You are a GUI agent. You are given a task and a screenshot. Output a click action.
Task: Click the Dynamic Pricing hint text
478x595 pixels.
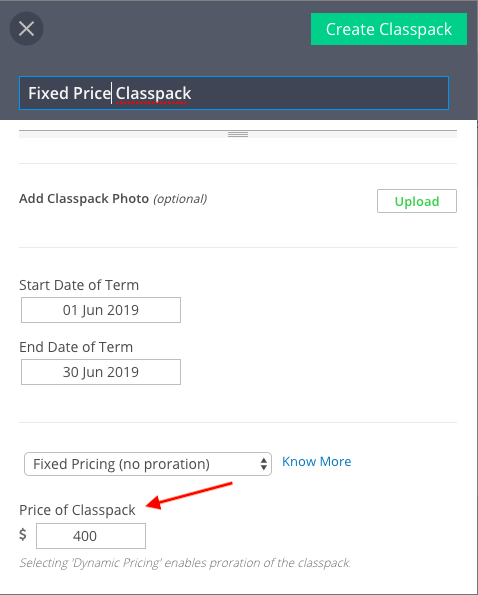point(185,562)
